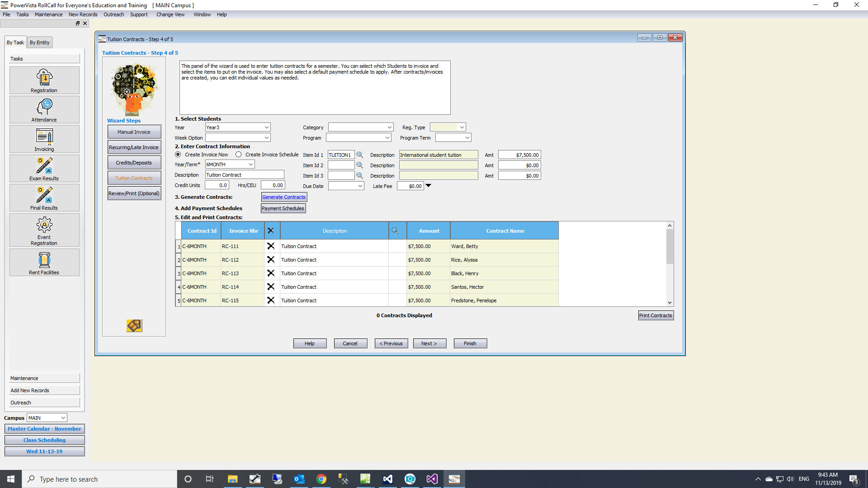868x488 pixels.
Task: Click the Credit Units input field
Action: (x=217, y=185)
